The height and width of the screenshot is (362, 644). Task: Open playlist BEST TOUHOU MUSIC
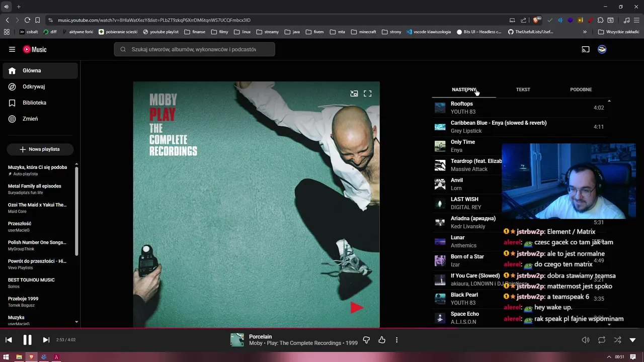pyautogui.click(x=38, y=283)
